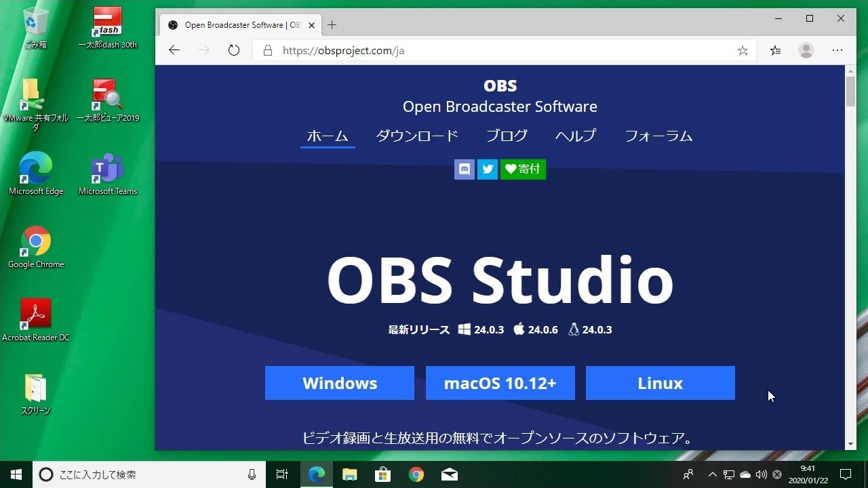Click the browser forward arrow

[x=204, y=50]
